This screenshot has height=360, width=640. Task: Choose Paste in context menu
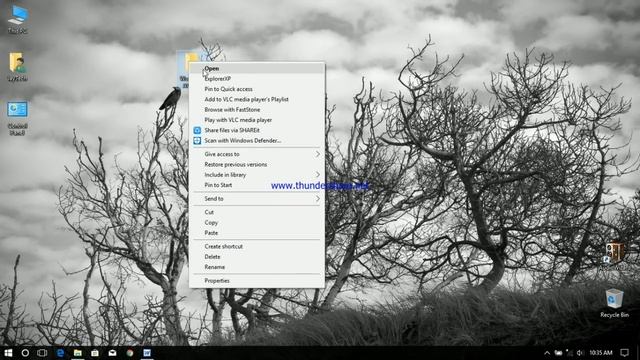point(257,233)
